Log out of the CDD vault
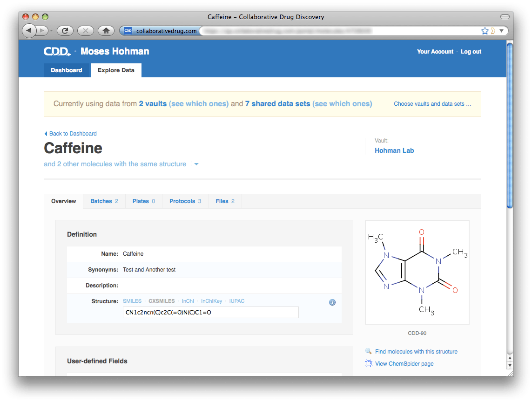The height and width of the screenshot is (402, 532). pos(471,52)
